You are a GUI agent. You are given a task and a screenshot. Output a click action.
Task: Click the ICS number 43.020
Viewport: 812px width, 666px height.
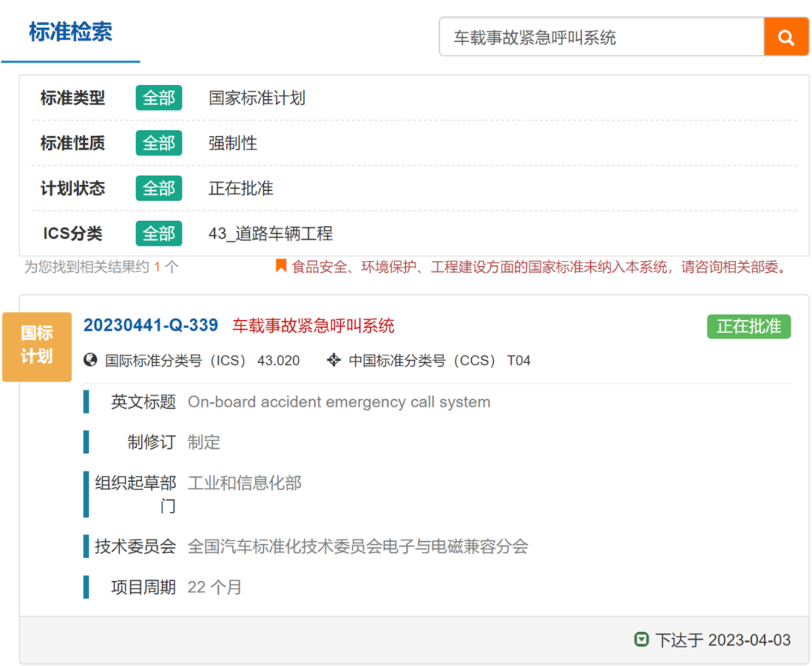coord(279,361)
